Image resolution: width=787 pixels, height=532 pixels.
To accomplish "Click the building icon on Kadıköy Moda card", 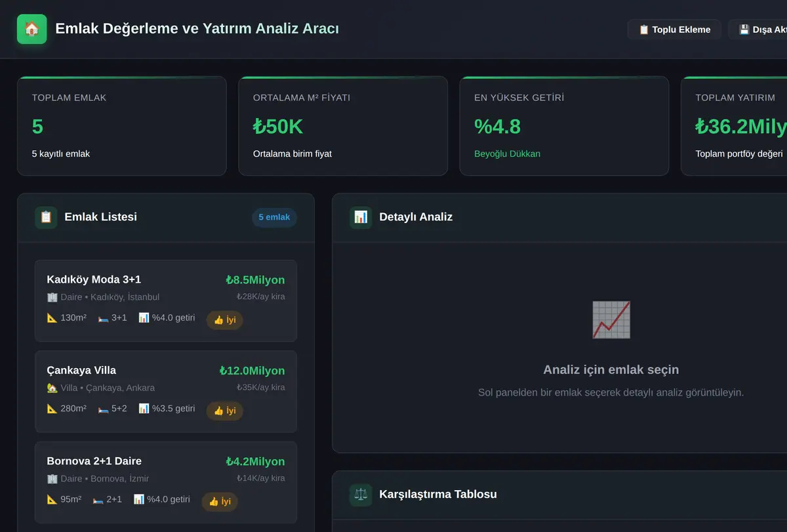I will [x=52, y=297].
